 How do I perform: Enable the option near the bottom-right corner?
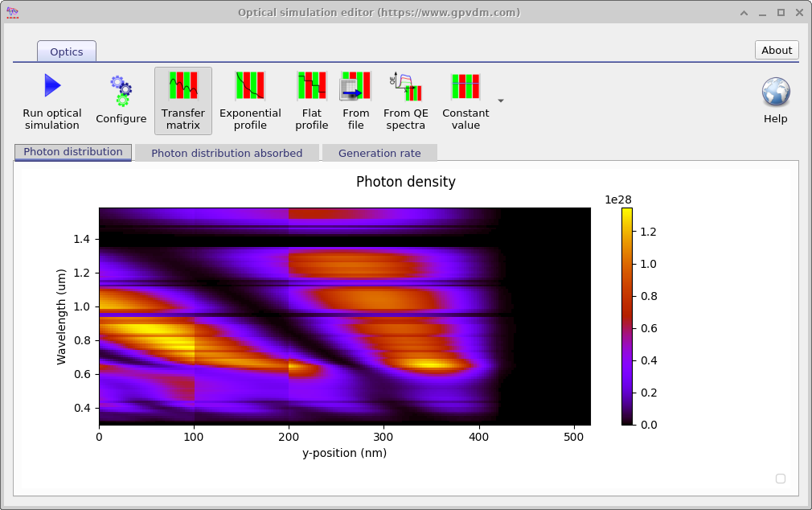point(780,479)
